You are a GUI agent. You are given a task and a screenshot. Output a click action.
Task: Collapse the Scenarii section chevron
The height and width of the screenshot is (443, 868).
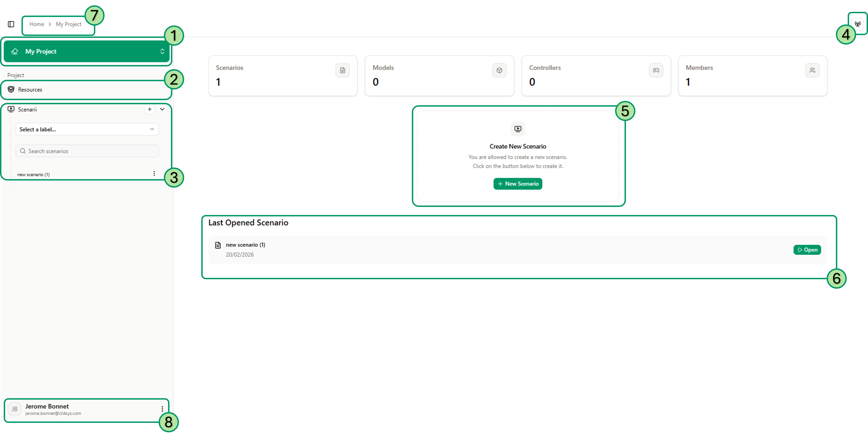162,109
